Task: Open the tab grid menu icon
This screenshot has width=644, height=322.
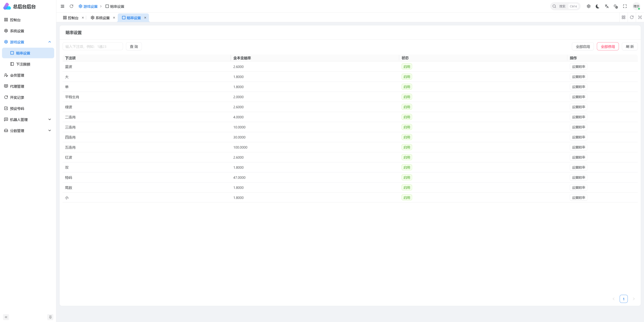Action: 623,17
